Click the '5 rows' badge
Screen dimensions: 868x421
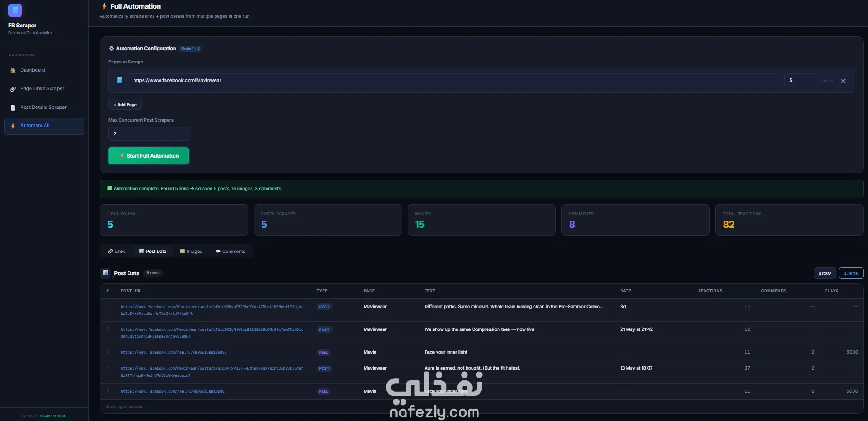click(153, 273)
